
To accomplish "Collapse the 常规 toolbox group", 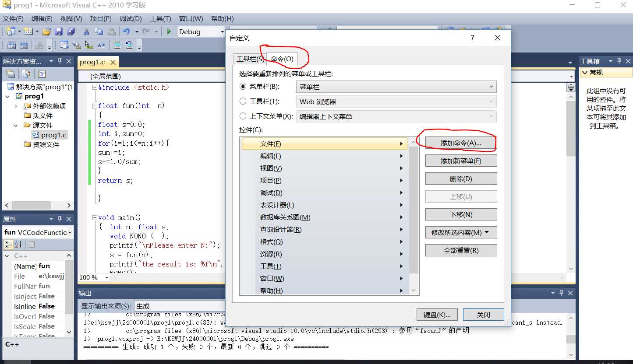I will pyautogui.click(x=584, y=73).
